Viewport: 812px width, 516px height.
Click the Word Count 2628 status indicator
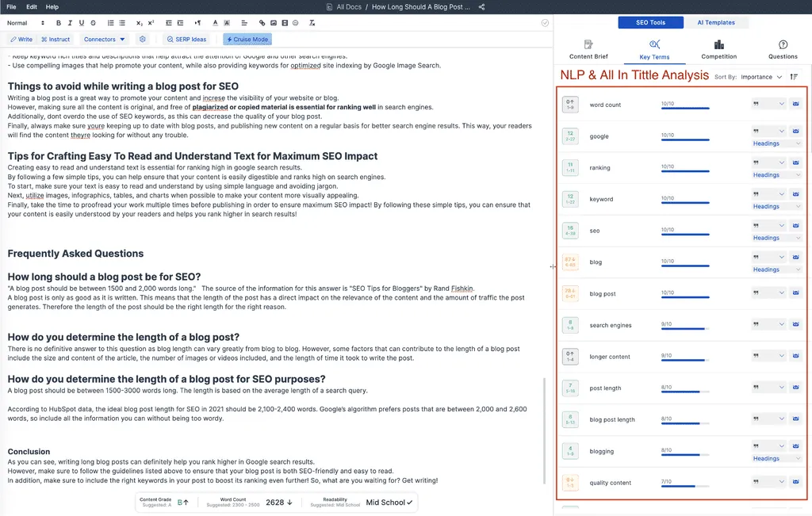pos(279,503)
